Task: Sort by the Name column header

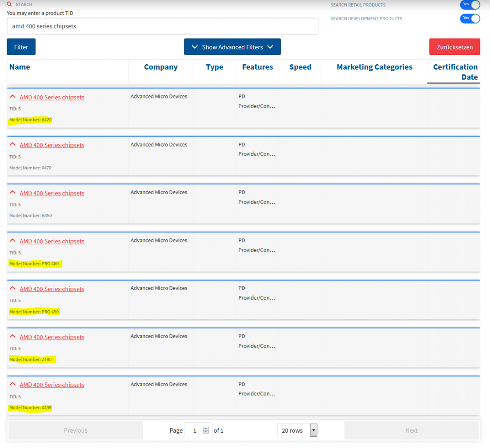Action: pos(20,67)
